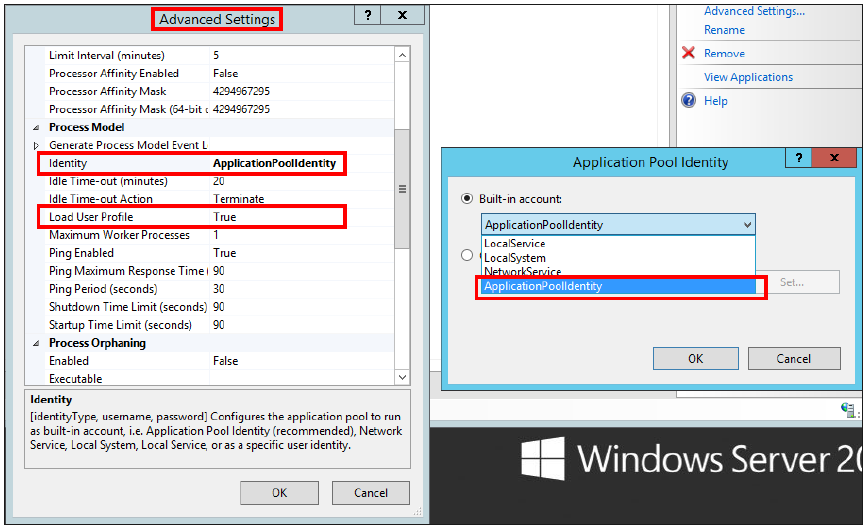Click the Advanced Settings dialog help button
866x528 pixels.
(367, 16)
